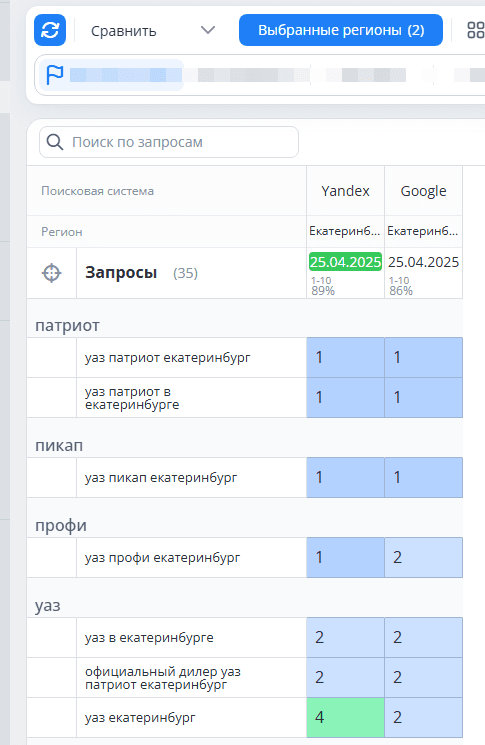
Task: Click the (35) queries count
Action: click(x=185, y=273)
